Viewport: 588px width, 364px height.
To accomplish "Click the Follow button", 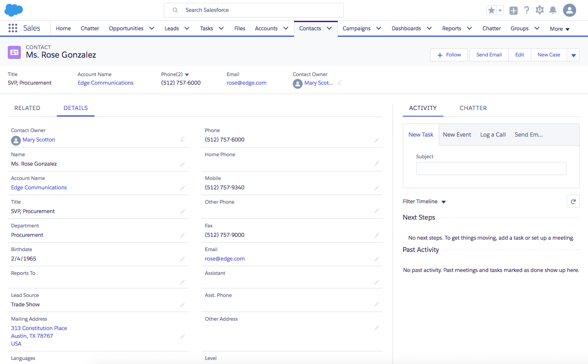I will 450,55.
